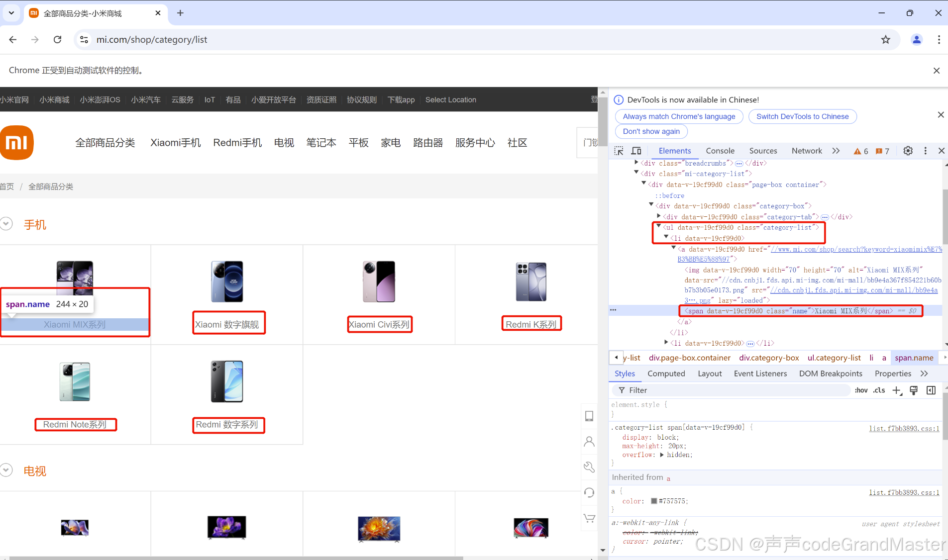Image resolution: width=948 pixels, height=560 pixels.
Task: Click the customer service headset sidebar icon
Action: point(589,492)
